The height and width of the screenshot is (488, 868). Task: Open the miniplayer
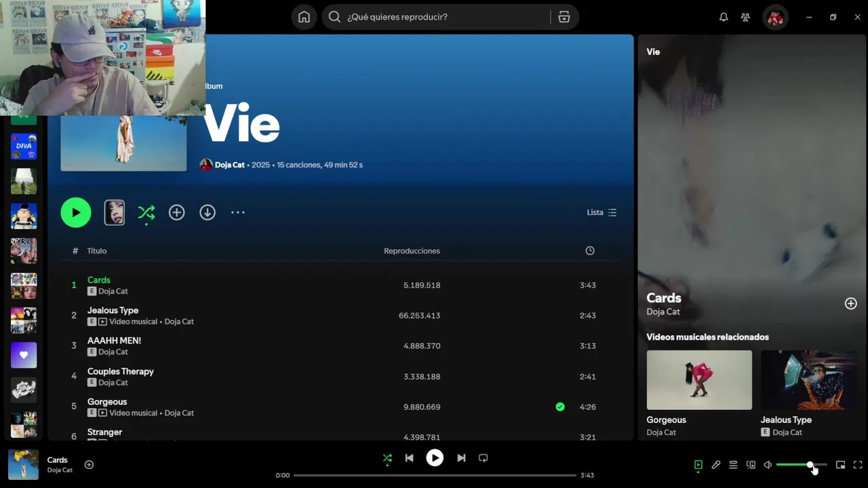[840, 465]
